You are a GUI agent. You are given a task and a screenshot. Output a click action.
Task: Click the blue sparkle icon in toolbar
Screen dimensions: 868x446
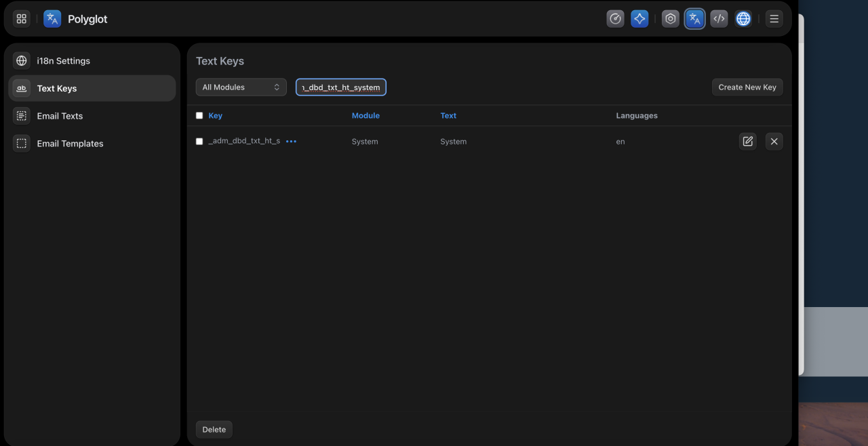tap(639, 19)
